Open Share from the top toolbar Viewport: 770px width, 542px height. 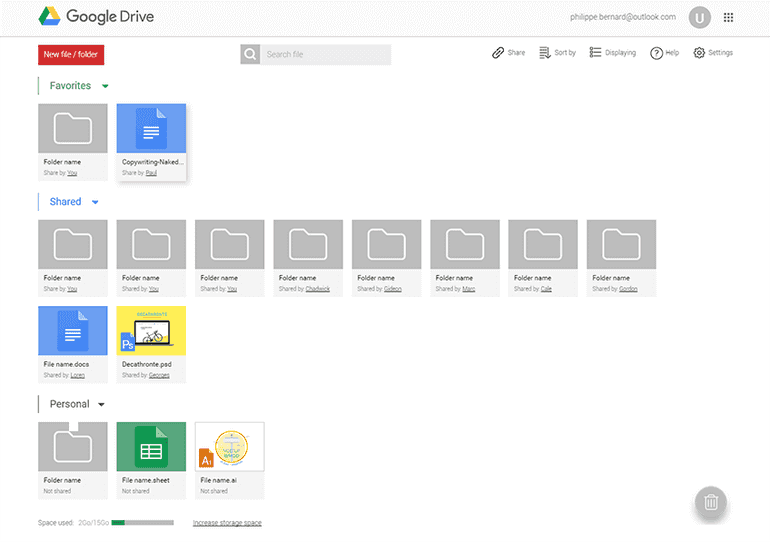coord(508,53)
